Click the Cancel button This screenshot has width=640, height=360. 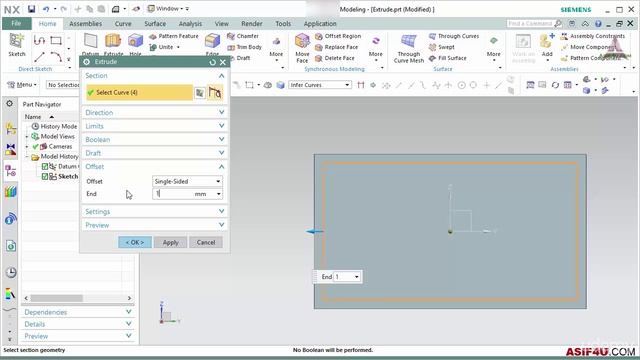(x=206, y=242)
